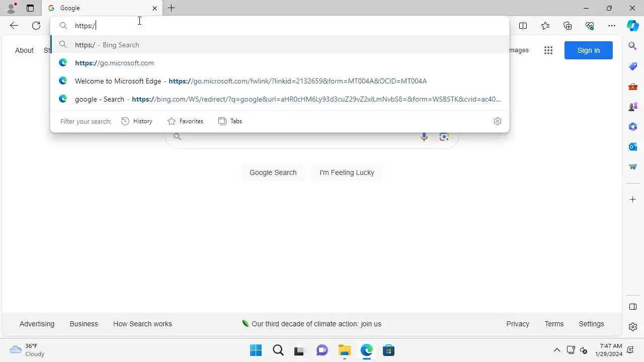Open Microsoft Store from taskbar

pyautogui.click(x=388, y=350)
